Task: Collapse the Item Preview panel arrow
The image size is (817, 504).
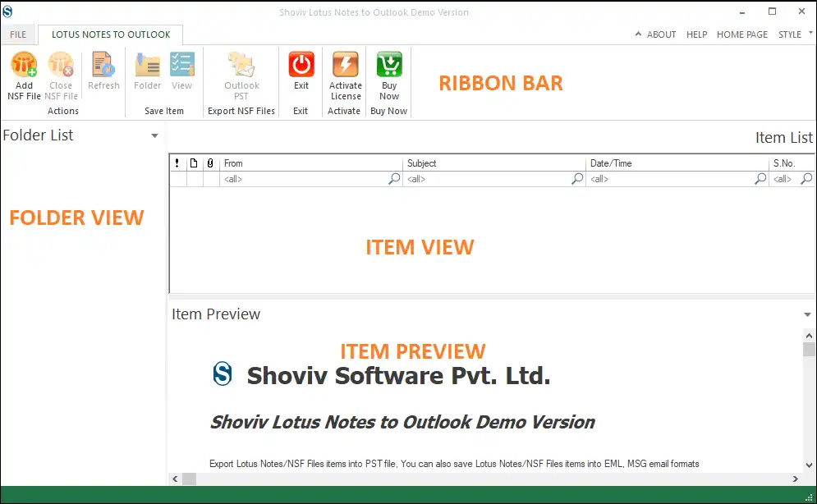Action: (806, 314)
